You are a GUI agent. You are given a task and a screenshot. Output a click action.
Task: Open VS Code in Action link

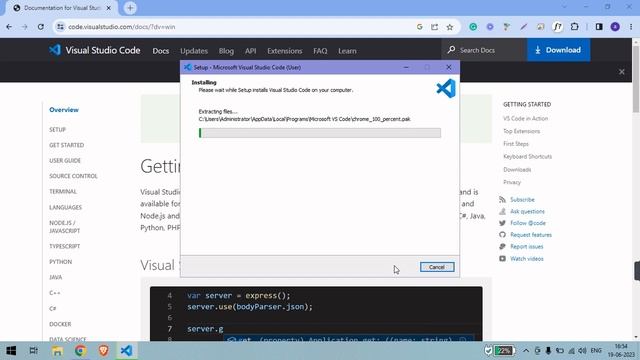click(525, 118)
